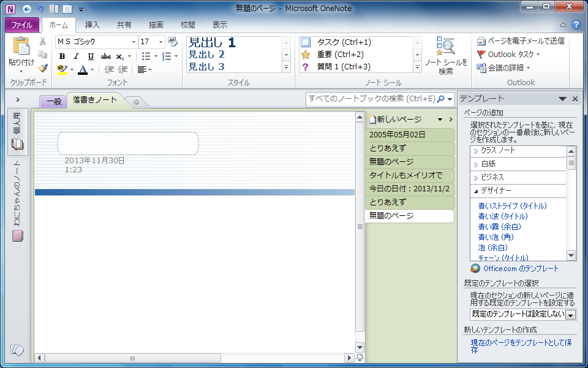The width and height of the screenshot is (588, 368).
Task: Apply yellow text highlight color
Action: pos(62,69)
